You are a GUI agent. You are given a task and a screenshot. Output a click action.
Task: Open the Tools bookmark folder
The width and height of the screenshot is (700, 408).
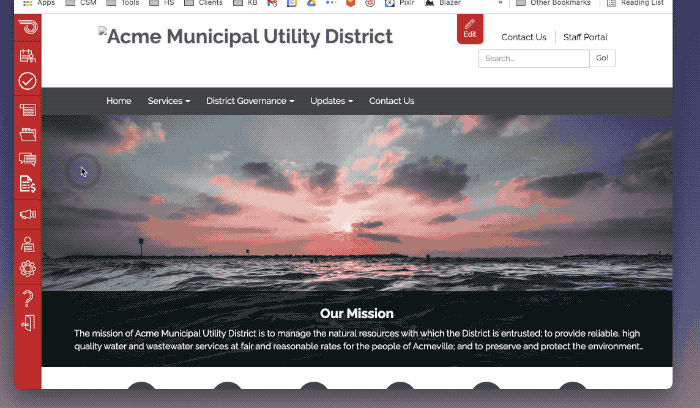(123, 3)
